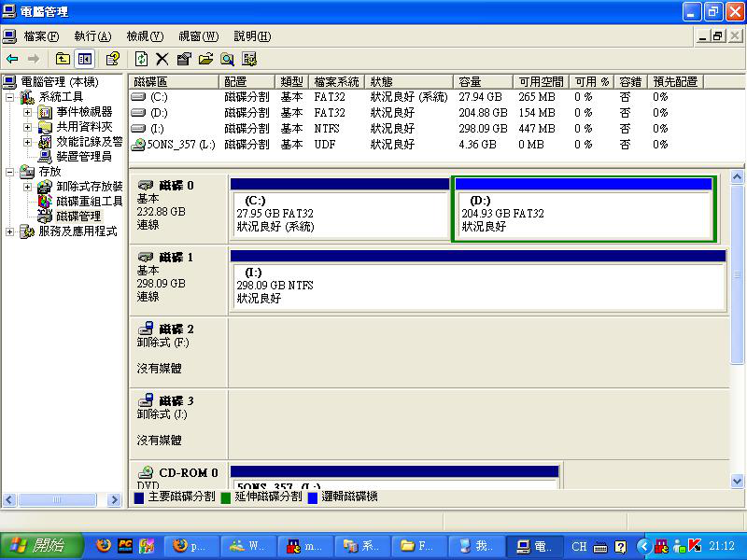Viewport: 747px width, 560px height.
Task: Expand the 卸除式存放裝 branch
Action: tap(28, 187)
